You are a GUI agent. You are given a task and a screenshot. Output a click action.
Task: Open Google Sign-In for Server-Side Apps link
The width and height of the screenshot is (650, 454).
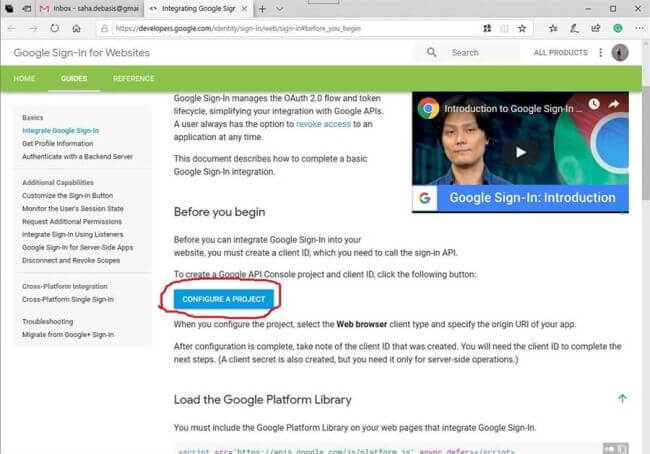pos(78,247)
